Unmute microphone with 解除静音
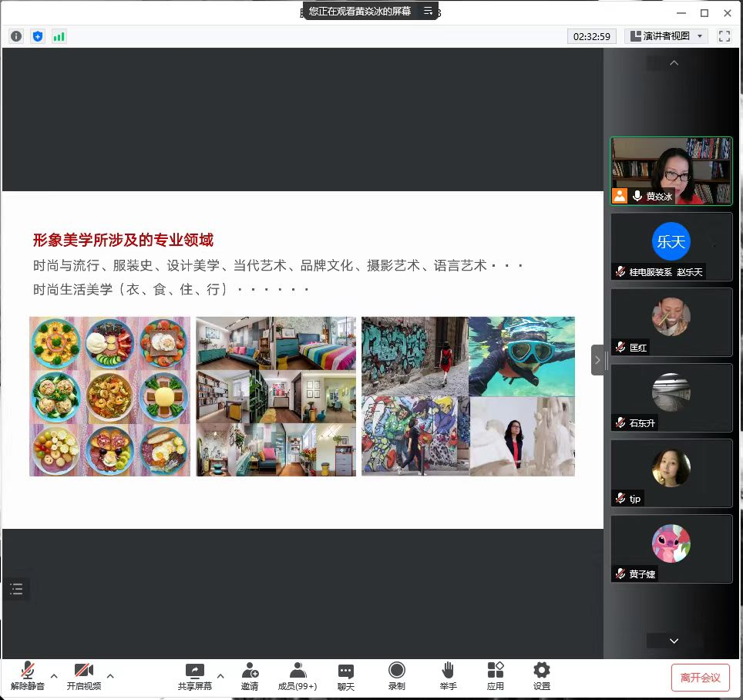The width and height of the screenshot is (743, 700). click(28, 676)
